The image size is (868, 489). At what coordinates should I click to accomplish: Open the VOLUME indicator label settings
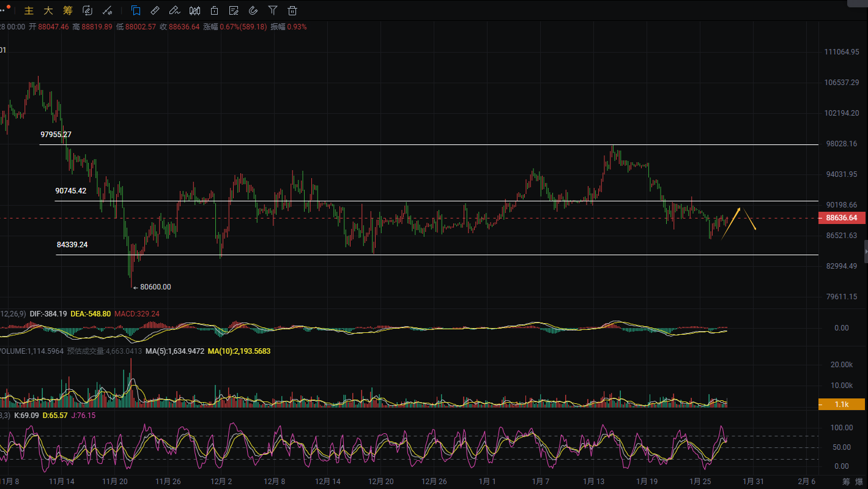pos(13,351)
